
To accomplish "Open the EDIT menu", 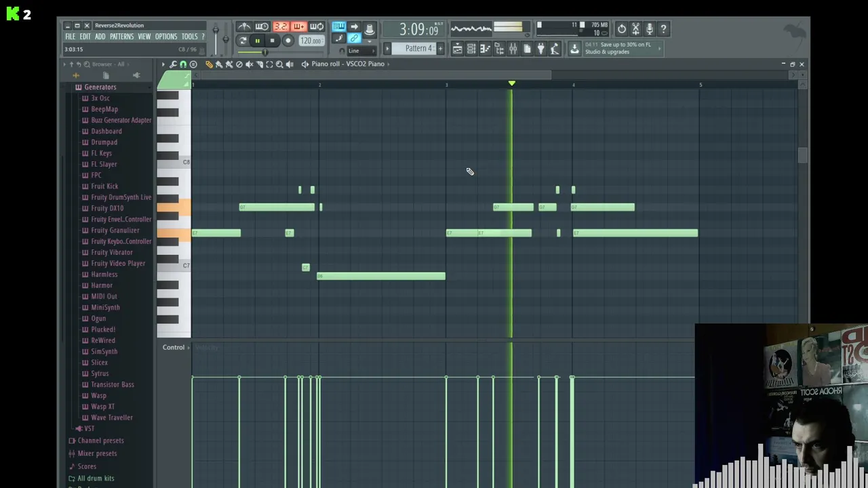I will coord(85,37).
